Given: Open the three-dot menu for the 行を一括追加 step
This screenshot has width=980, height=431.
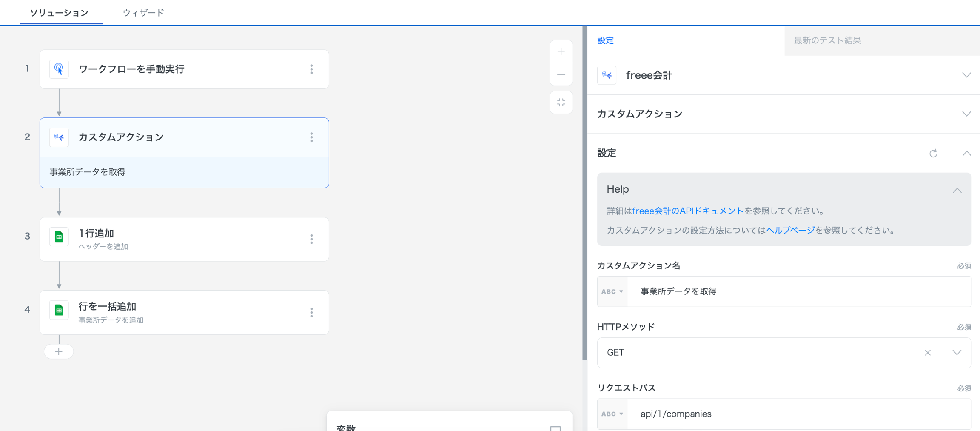Looking at the screenshot, I should coord(311,313).
